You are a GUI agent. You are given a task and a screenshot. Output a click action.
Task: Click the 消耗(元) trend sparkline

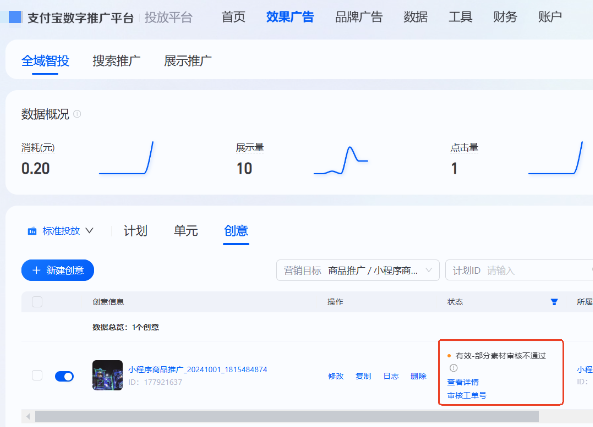[x=126, y=158]
